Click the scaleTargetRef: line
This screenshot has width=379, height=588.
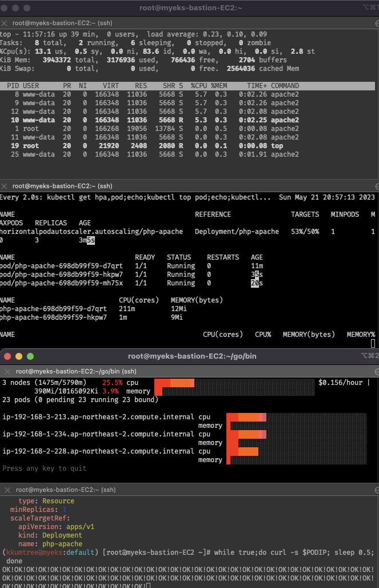click(x=40, y=518)
